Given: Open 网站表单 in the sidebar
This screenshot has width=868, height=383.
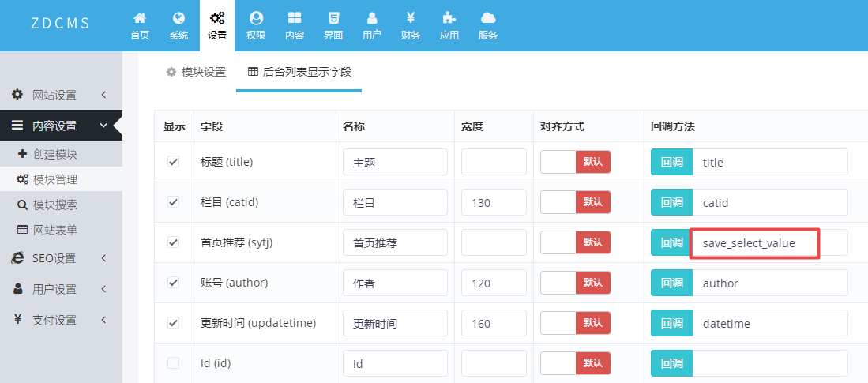Looking at the screenshot, I should [x=61, y=231].
